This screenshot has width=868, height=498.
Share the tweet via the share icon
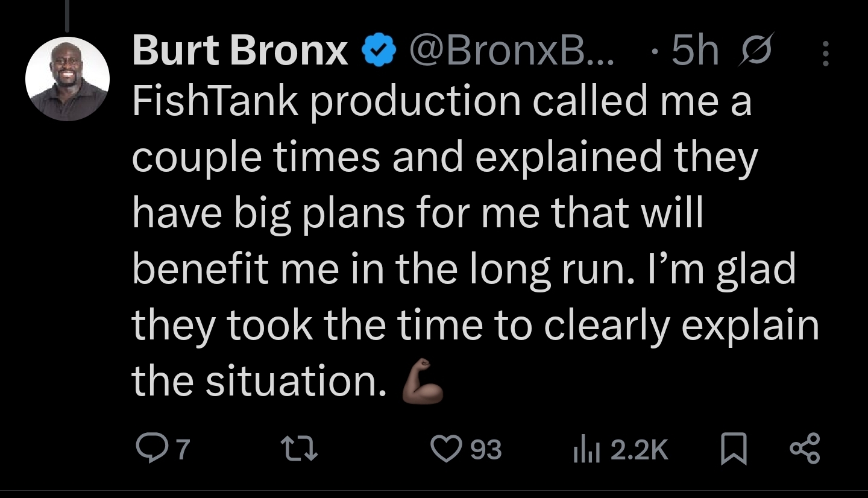[x=805, y=450]
